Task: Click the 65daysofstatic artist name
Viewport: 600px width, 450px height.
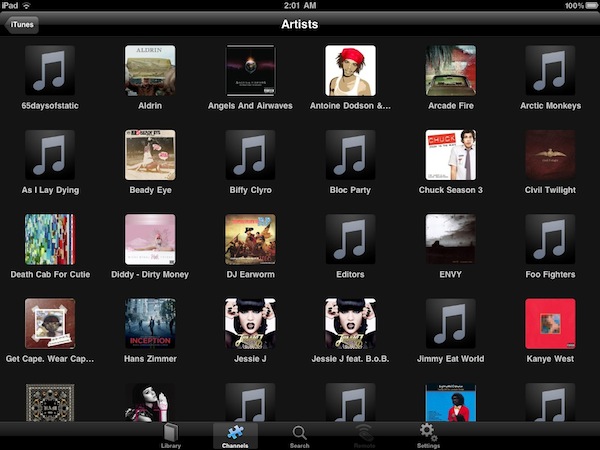Action: point(50,106)
